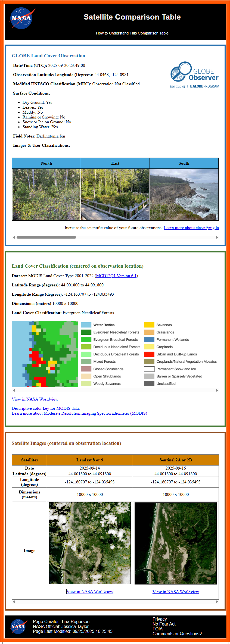This screenshot has height=644, width=230.
Task: Open Learn more about MODIS link
Action: tap(79, 413)
